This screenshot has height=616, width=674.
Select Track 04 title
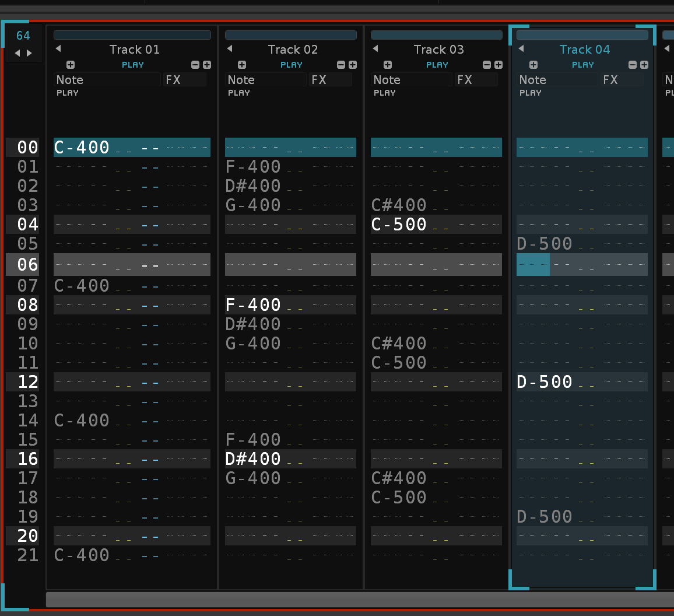[x=585, y=50]
